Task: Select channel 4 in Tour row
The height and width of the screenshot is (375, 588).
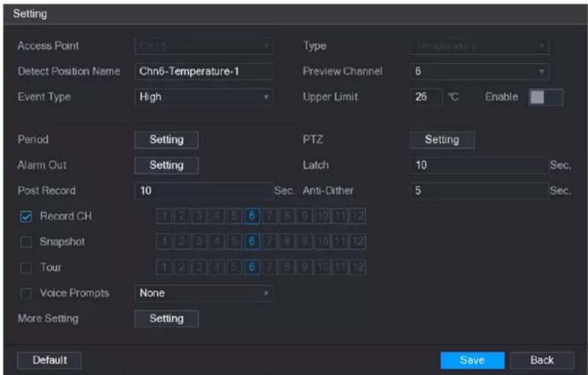Action: (x=217, y=267)
